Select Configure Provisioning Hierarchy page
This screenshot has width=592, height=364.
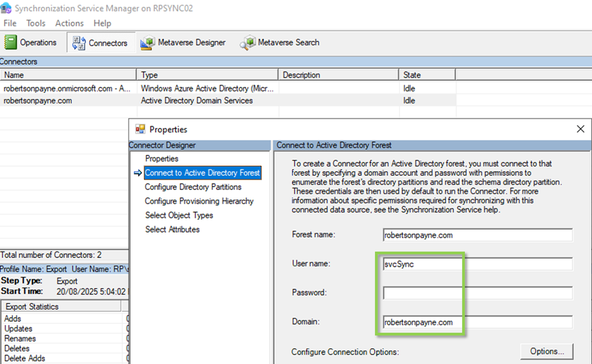(x=199, y=201)
